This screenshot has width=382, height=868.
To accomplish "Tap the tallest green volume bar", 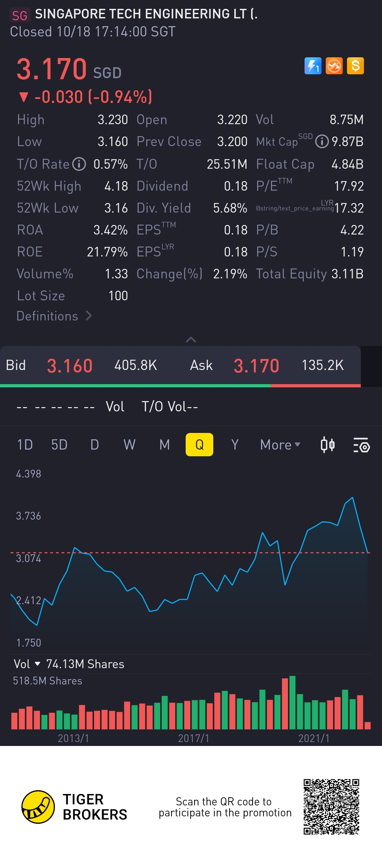I will click(x=292, y=702).
